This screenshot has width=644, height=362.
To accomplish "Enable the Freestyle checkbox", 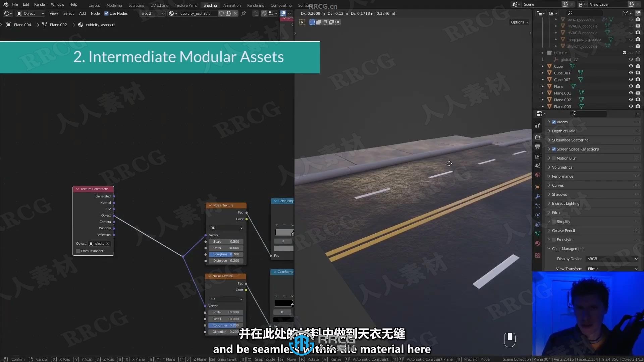I will point(554,240).
